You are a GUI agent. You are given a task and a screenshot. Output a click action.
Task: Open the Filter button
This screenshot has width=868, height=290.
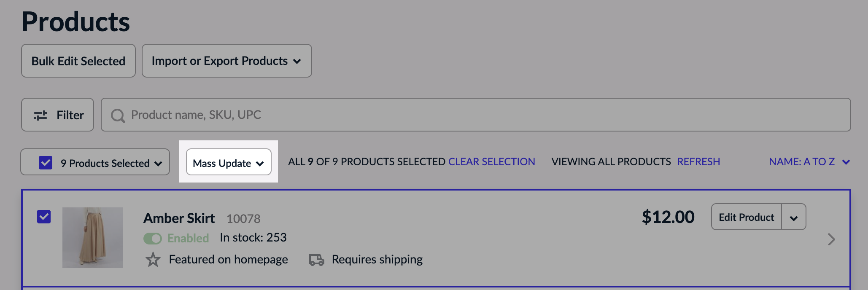[x=58, y=115]
